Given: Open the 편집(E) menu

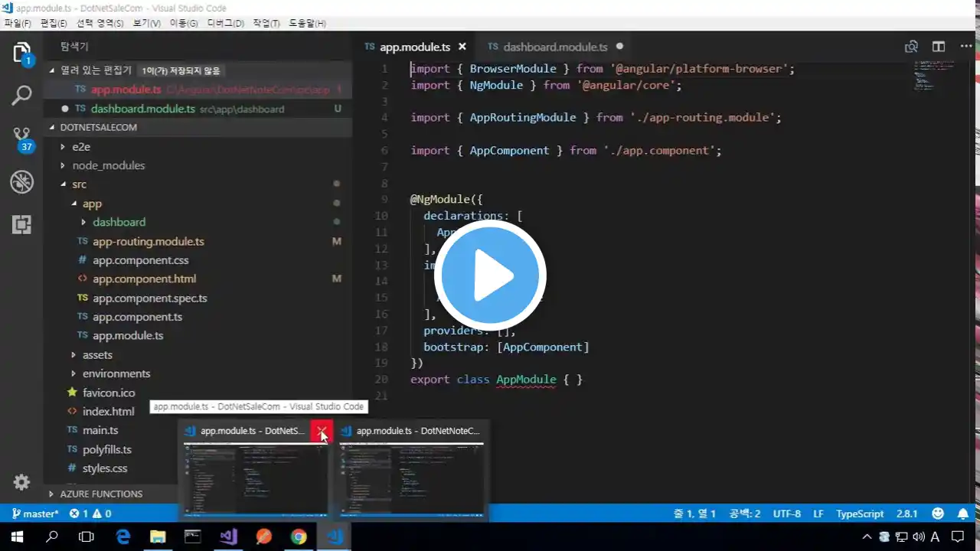Looking at the screenshot, I should (x=54, y=23).
